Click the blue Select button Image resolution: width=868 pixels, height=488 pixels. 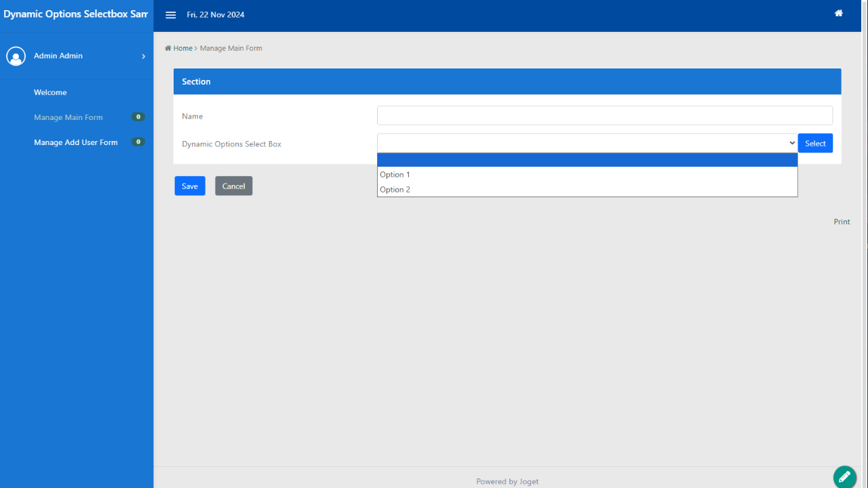pyautogui.click(x=815, y=143)
